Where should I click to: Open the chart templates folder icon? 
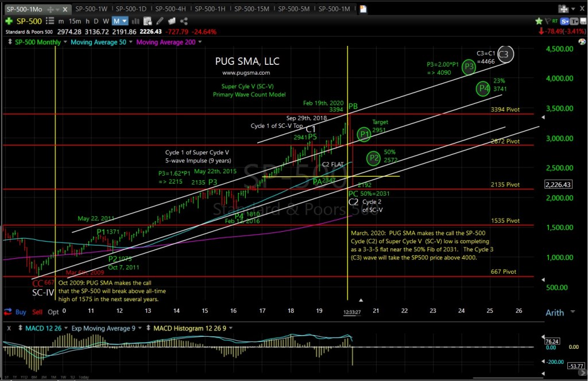click(x=172, y=21)
